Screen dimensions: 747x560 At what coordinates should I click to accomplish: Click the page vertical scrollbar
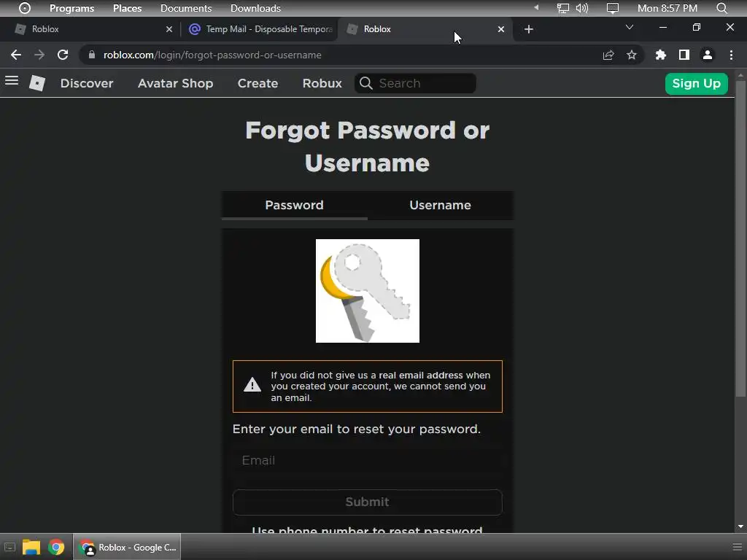pyautogui.click(x=740, y=238)
